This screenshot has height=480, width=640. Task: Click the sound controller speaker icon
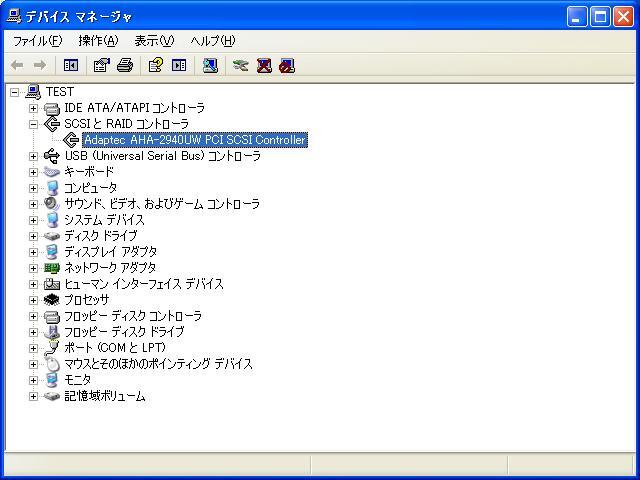[52, 204]
